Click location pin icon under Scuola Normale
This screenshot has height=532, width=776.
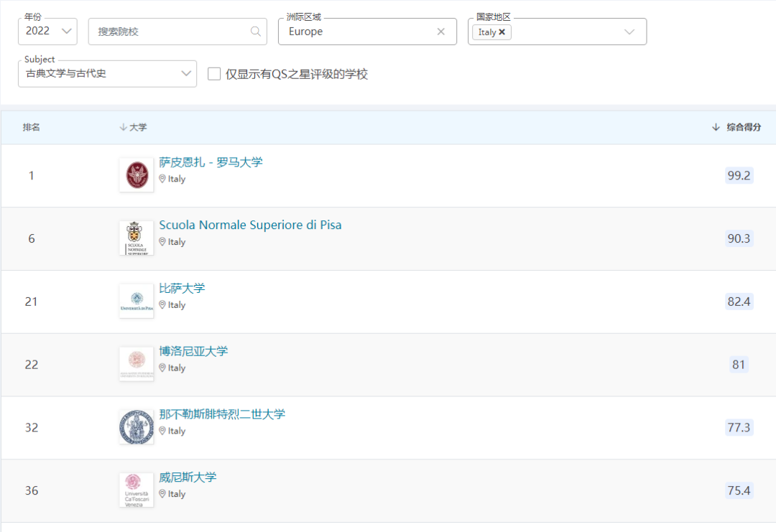(x=162, y=242)
